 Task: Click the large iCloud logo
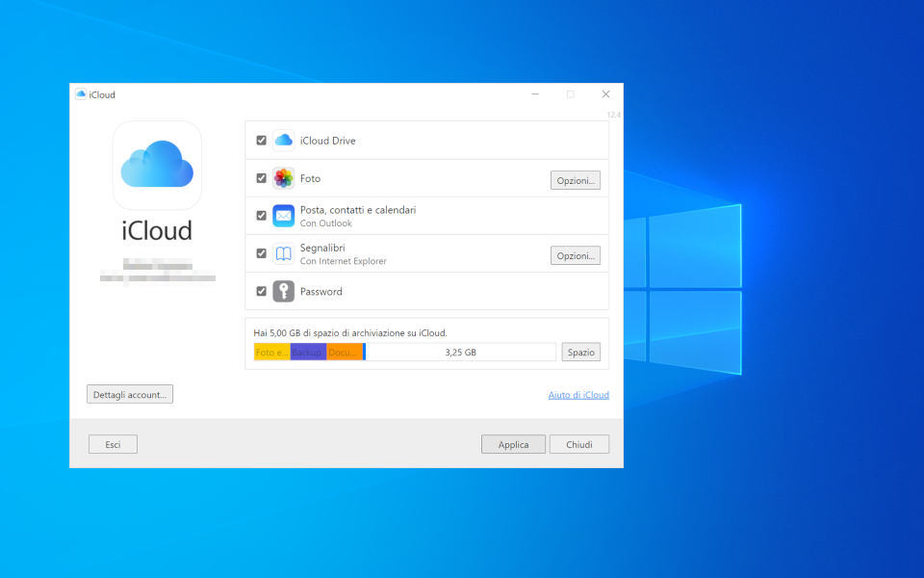coord(157,165)
